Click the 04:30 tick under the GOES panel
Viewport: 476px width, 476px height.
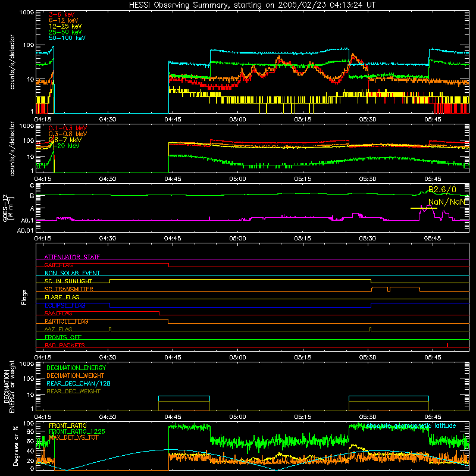[x=108, y=239]
